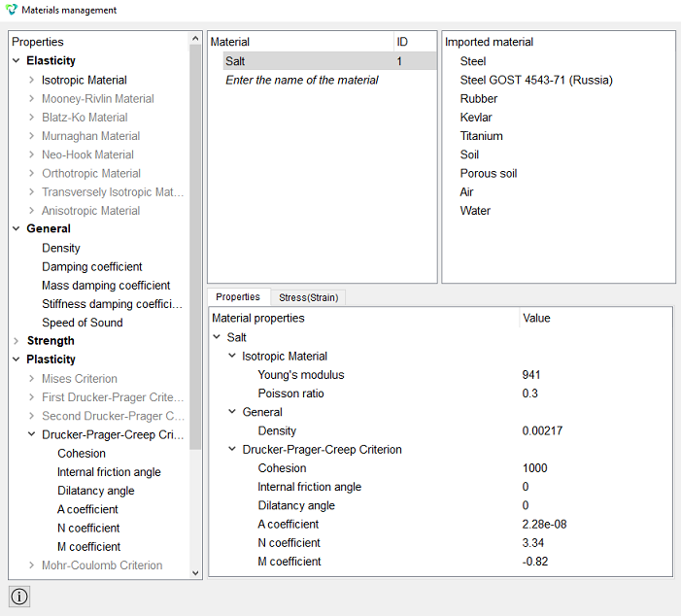Collapse Drucker-Prager-Creep Criterion in left tree
Image resolution: width=681 pixels, height=616 pixels.
pos(31,434)
